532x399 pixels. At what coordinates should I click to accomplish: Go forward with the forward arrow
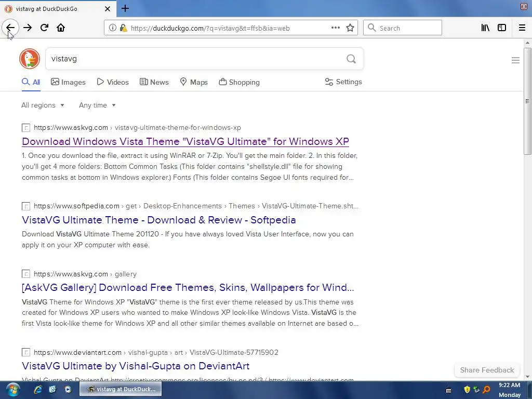[x=28, y=28]
